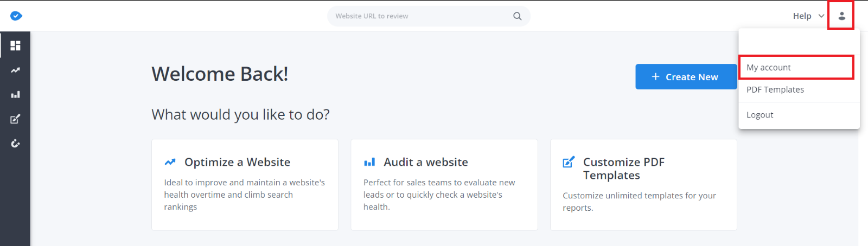
Task: Open the Help menu
Action: click(802, 16)
